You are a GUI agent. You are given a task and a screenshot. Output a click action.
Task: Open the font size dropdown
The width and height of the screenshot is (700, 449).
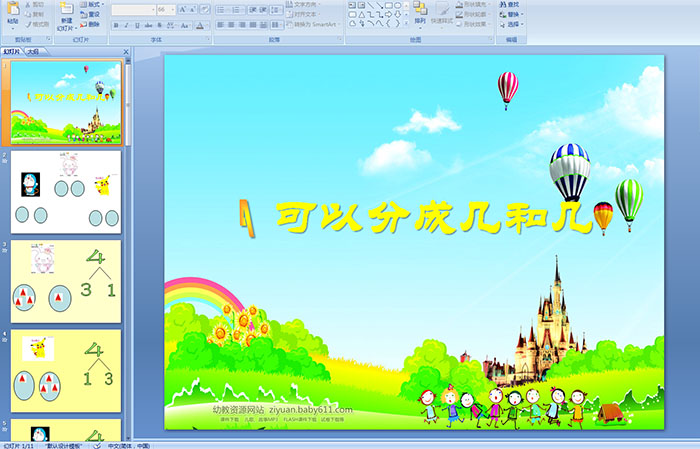[165, 9]
